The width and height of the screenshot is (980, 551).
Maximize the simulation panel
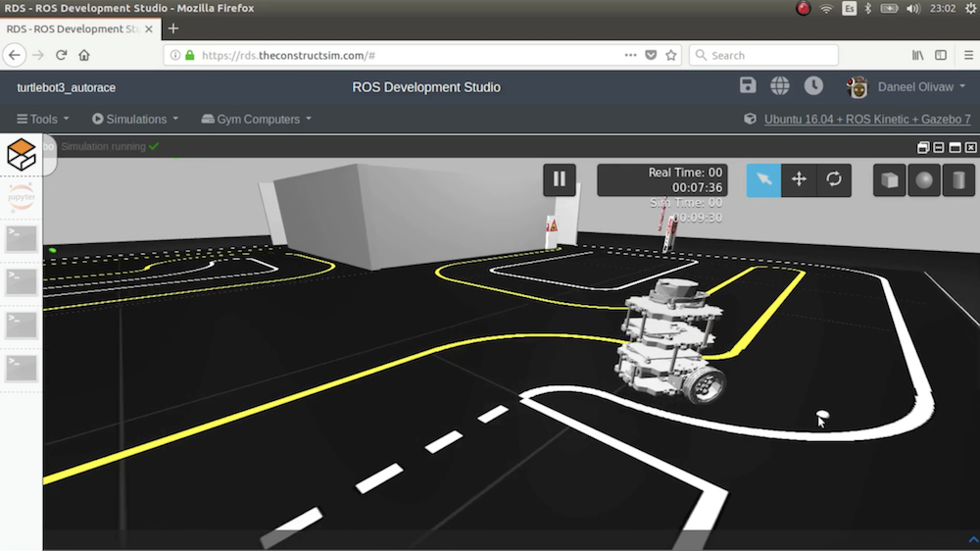(x=955, y=148)
